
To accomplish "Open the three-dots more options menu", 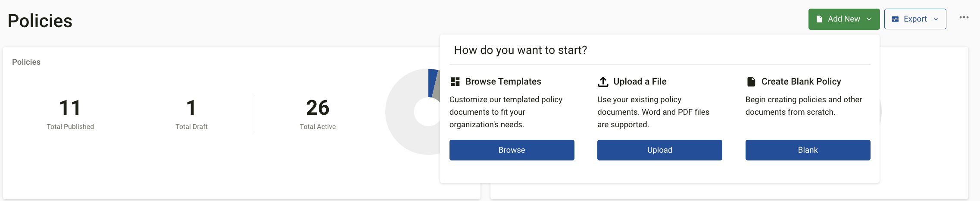I will pyautogui.click(x=964, y=17).
